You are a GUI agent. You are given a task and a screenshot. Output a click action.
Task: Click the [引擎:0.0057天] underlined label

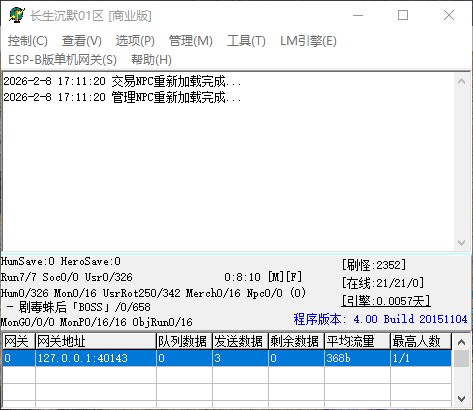[386, 301]
